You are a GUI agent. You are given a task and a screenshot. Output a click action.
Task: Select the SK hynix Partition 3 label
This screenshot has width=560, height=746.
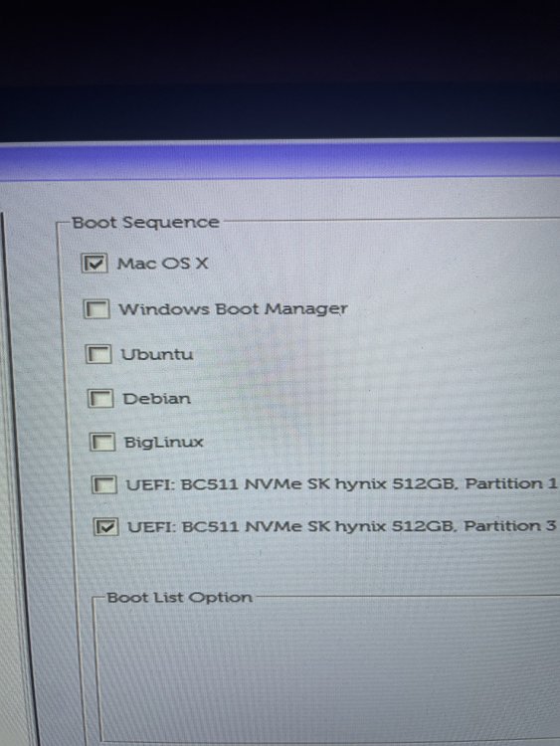click(x=341, y=526)
